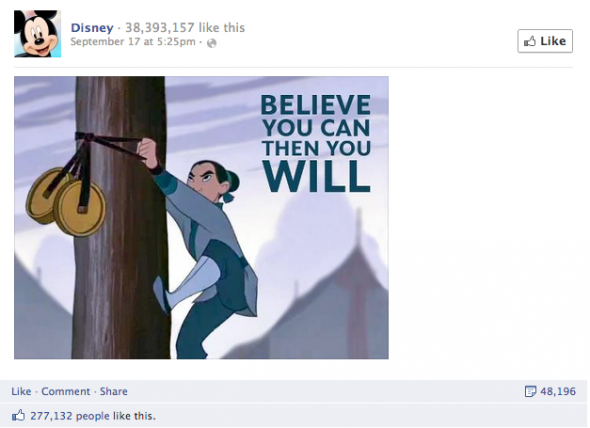Image resolution: width=590 pixels, height=428 pixels.
Task: Click the thumbs-up icon in the Like page button
Action: click(x=530, y=41)
